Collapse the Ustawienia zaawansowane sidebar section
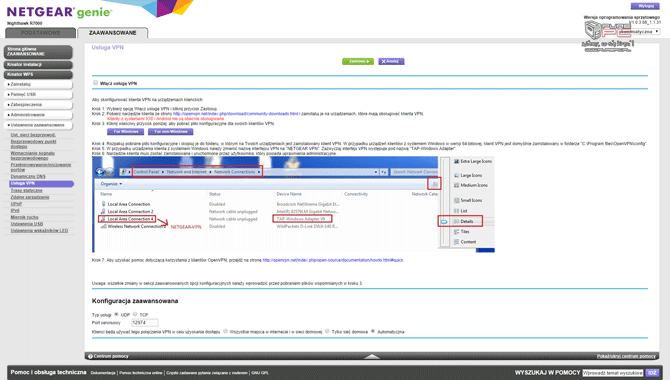670x380 pixels. (38, 125)
